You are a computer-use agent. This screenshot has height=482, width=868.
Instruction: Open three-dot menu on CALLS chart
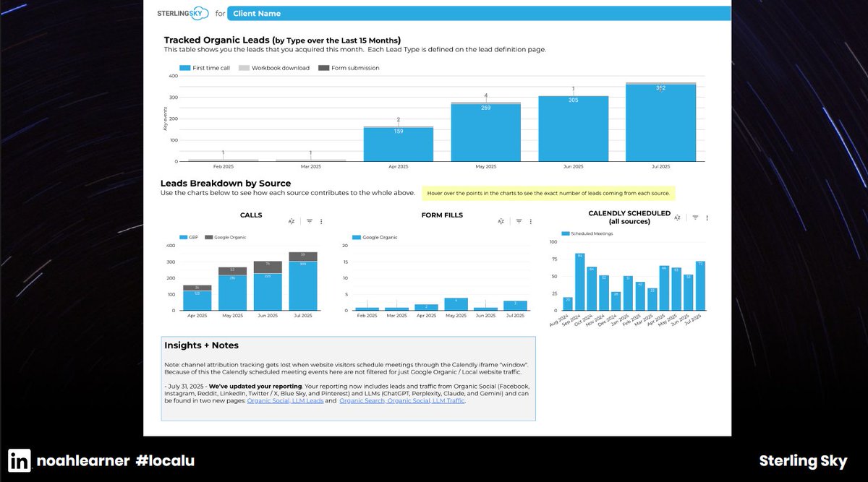(321, 221)
